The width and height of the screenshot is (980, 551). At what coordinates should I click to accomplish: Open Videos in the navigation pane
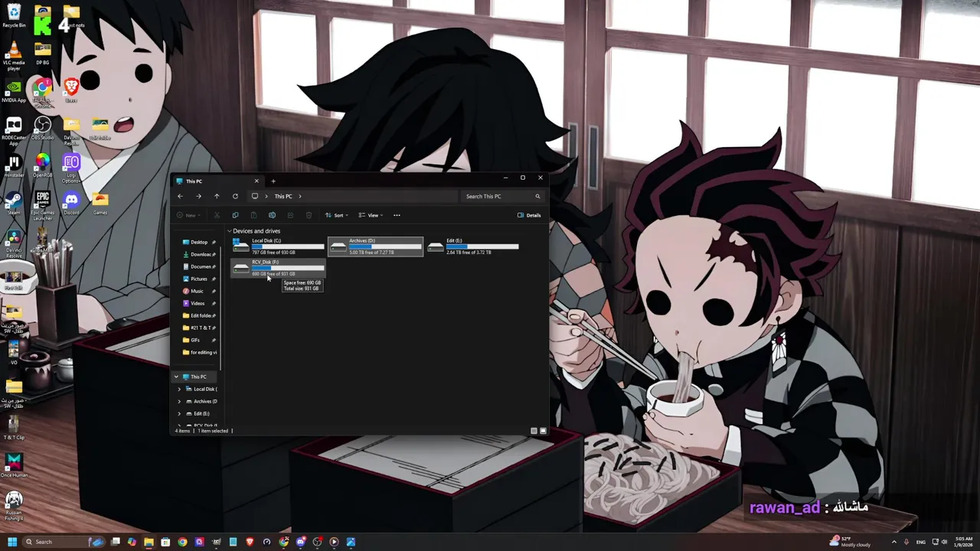(198, 303)
